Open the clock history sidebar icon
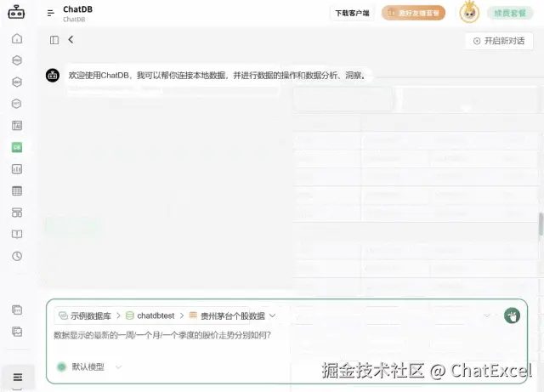 tap(17, 256)
